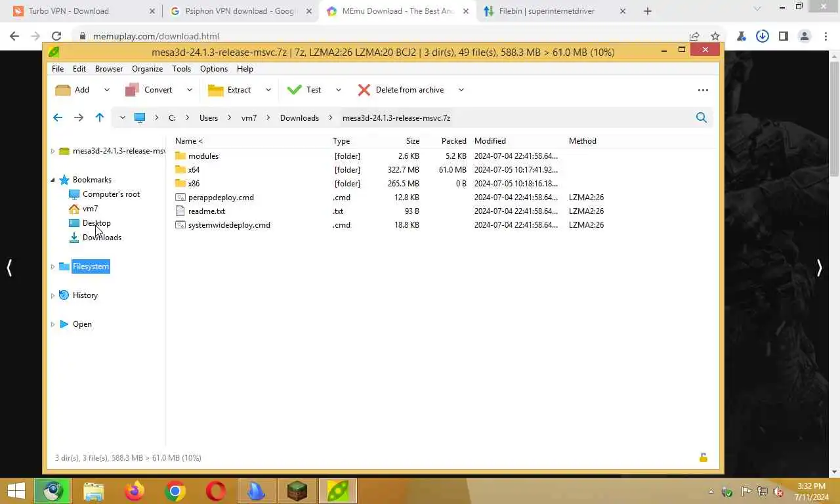
Task: Select systemwidedeploy.cmd file
Action: 229,225
